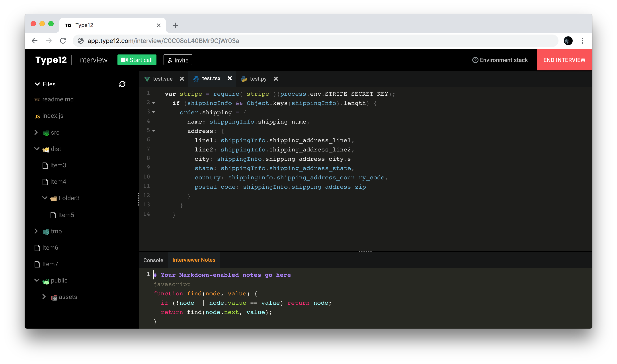Fold code at line 5 arrow
Image resolution: width=617 pixels, height=364 pixels.
click(x=154, y=131)
